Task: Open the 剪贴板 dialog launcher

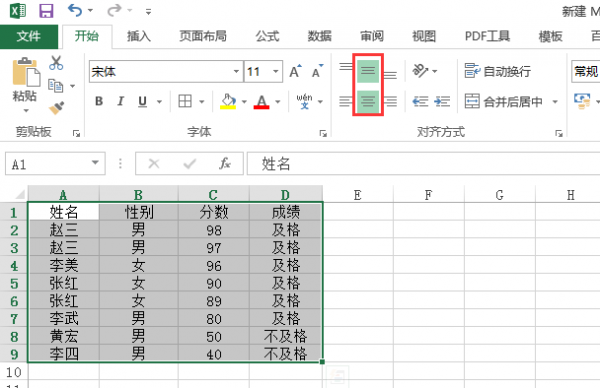Action: tap(77, 133)
